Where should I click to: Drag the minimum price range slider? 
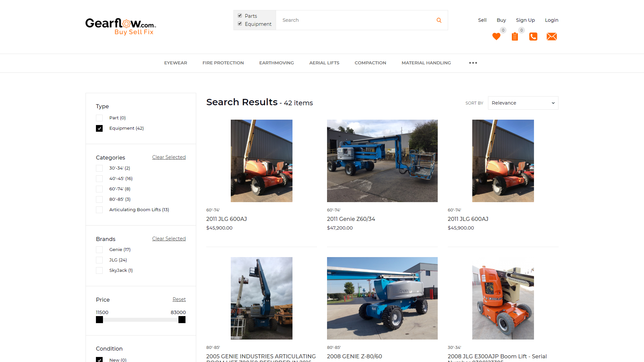(x=99, y=319)
